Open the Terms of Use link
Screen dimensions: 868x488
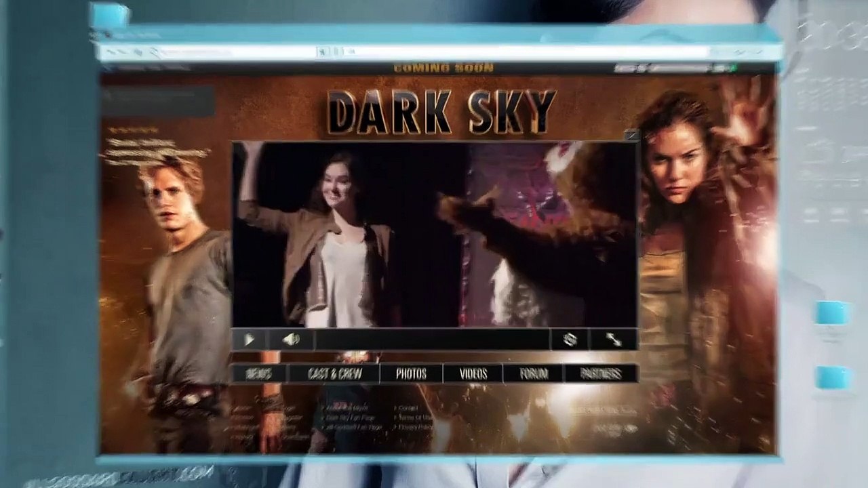tap(414, 418)
